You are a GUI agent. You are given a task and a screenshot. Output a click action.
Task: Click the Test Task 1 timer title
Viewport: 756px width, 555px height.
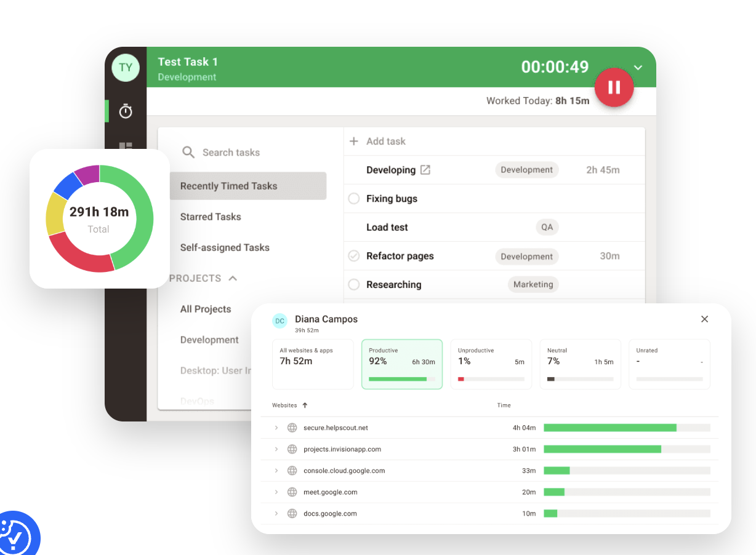[x=188, y=62]
